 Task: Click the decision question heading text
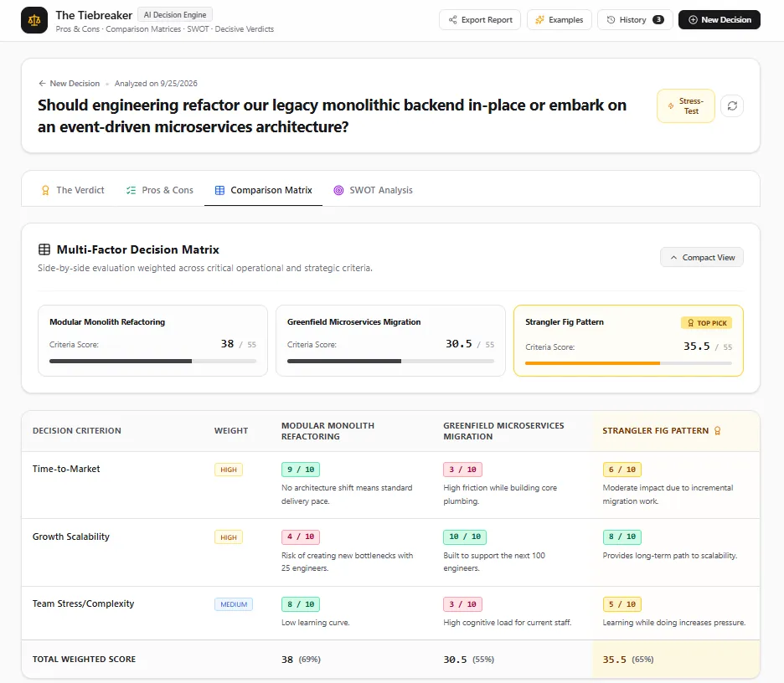(x=332, y=116)
